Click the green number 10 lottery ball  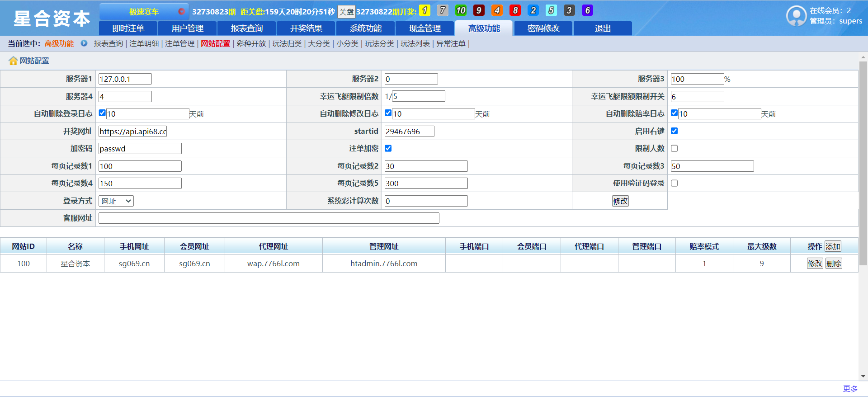coord(461,10)
